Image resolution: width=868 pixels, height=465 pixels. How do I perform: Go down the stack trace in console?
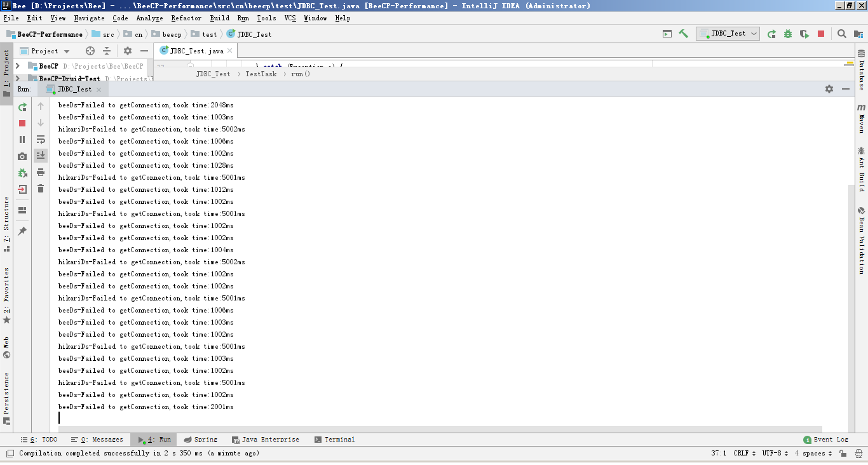coord(41,123)
